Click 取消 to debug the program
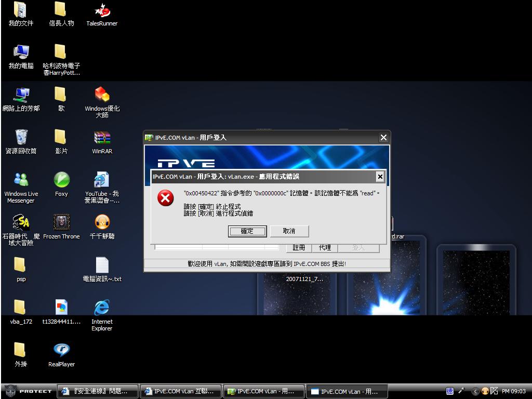Viewport: 532px width, 399px height. [289, 231]
